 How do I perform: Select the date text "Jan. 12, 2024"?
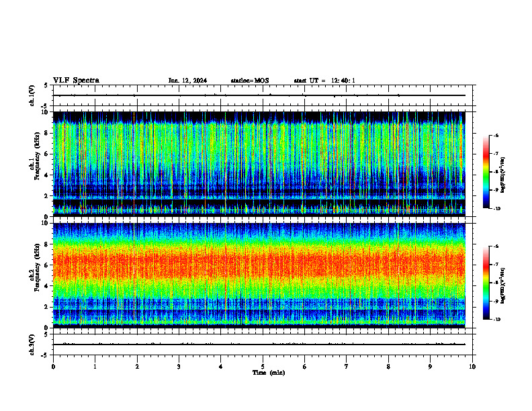[x=187, y=81]
